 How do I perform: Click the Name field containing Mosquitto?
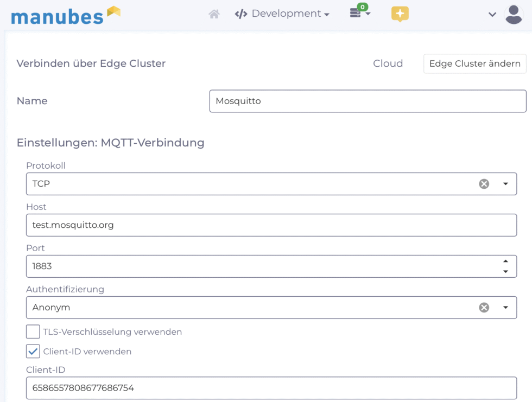pyautogui.click(x=368, y=101)
